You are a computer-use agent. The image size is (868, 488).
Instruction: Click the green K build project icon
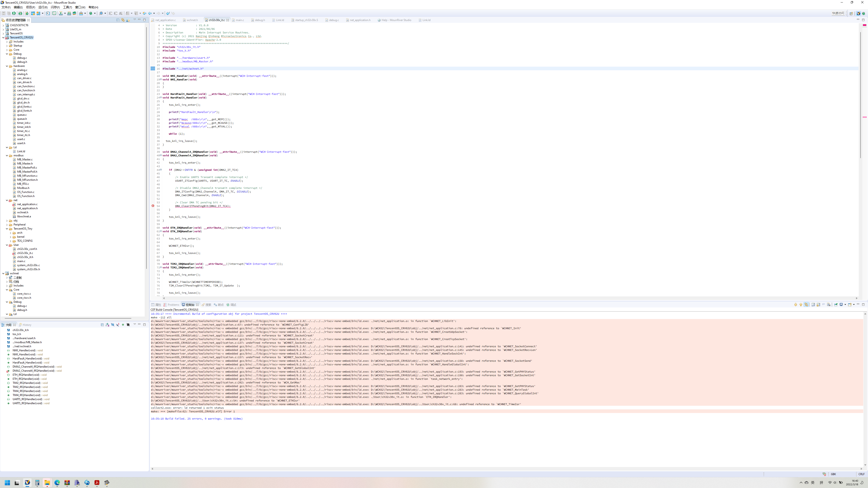tap(14, 14)
